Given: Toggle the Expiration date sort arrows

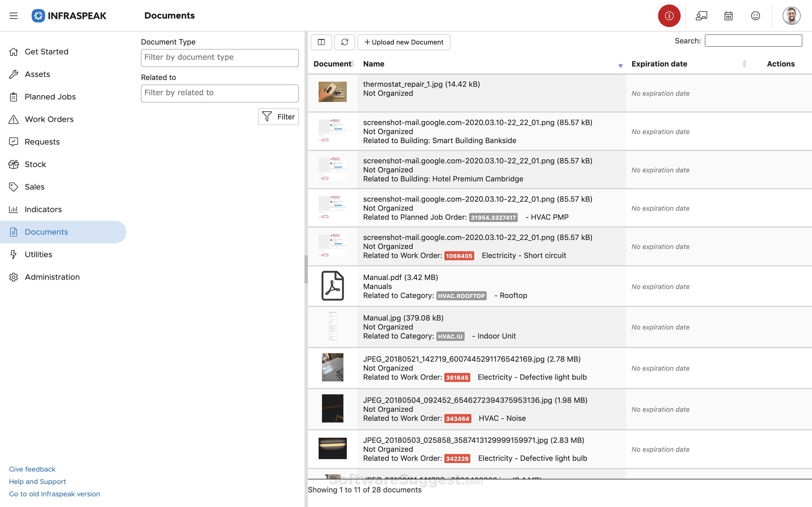Looking at the screenshot, I should click(x=744, y=64).
